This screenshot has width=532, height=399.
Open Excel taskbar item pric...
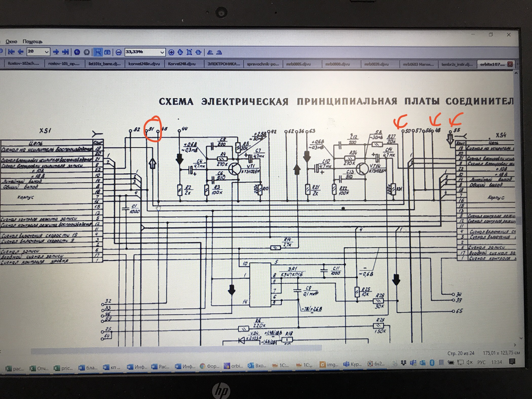[64, 368]
